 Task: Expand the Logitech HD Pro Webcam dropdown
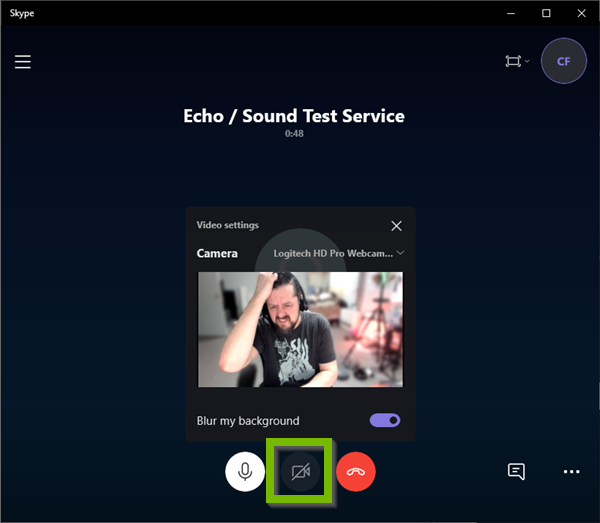coord(339,253)
